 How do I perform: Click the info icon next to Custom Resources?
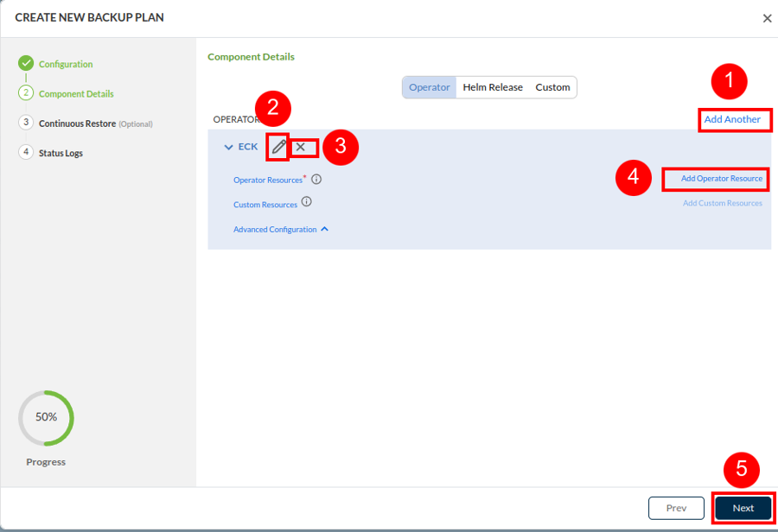(306, 203)
